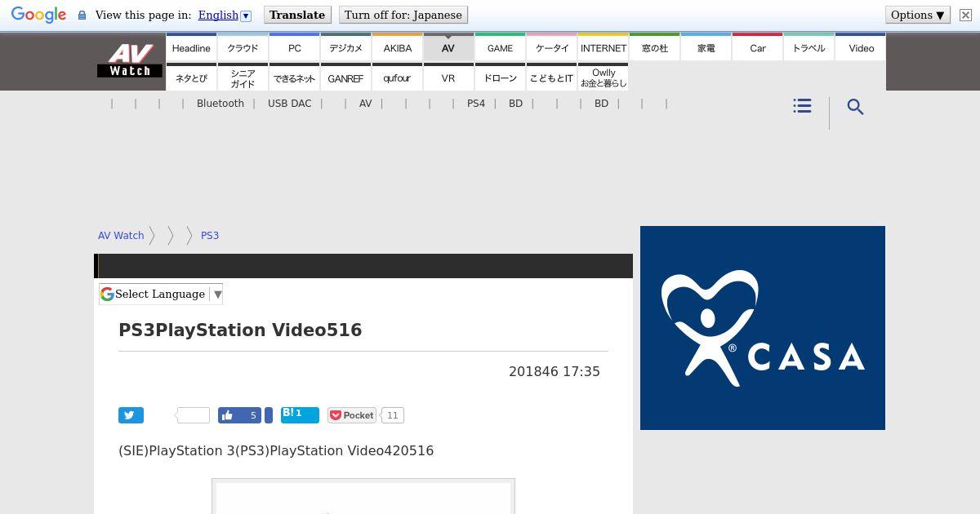This screenshot has height=514, width=980.
Task: Select the AV tab
Action: pyautogui.click(x=448, y=47)
